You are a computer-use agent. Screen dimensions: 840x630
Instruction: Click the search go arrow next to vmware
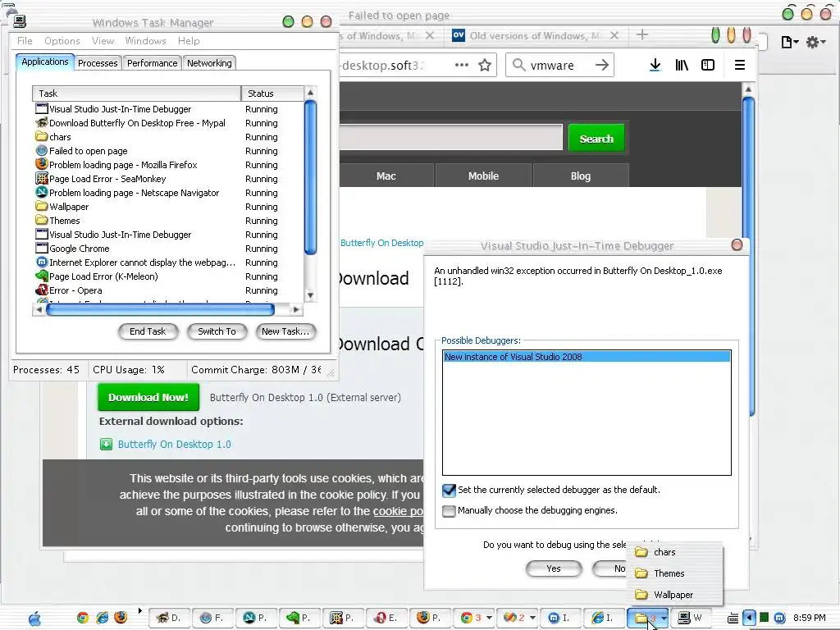tap(602, 65)
